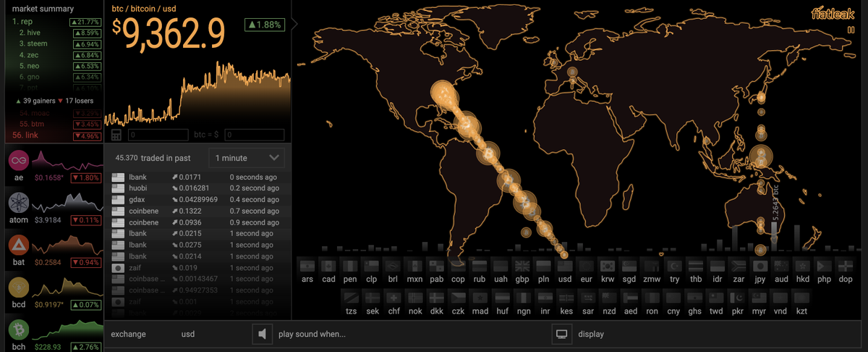868x352 pixels.
Task: Choose the usd flag
Action: [x=564, y=266]
